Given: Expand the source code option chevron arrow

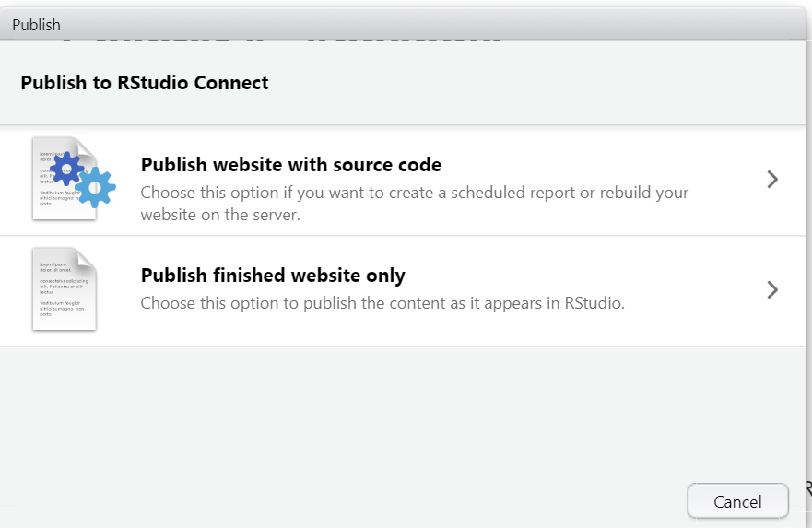Looking at the screenshot, I should [x=772, y=180].
